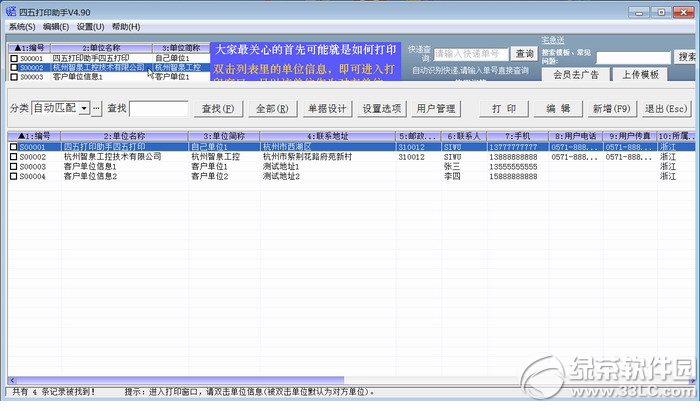700x411 pixels.
Task: Click the blue help text banner
Action: [305, 62]
